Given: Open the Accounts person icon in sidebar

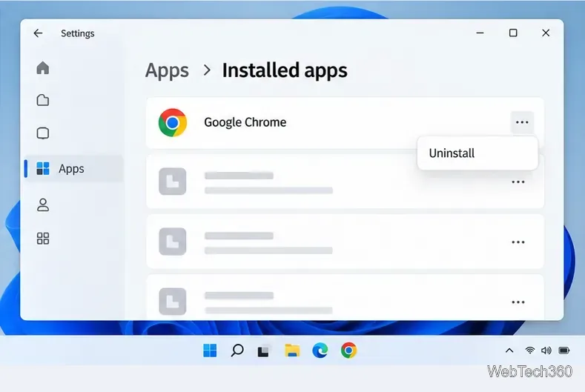Looking at the screenshot, I should 43,205.
